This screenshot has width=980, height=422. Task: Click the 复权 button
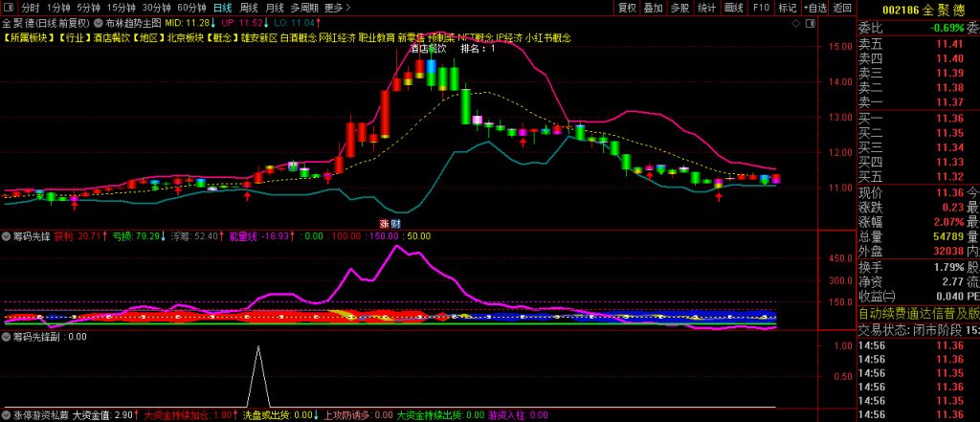(627, 8)
